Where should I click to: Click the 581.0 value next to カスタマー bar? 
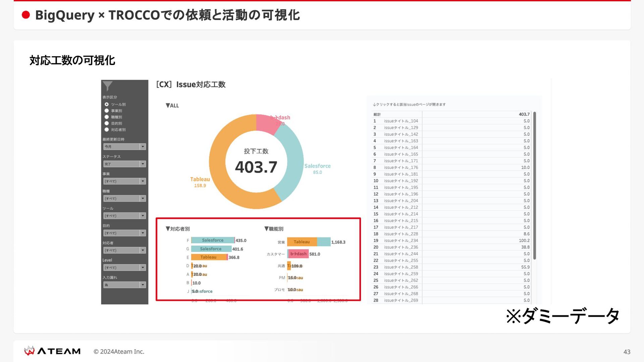point(315,254)
